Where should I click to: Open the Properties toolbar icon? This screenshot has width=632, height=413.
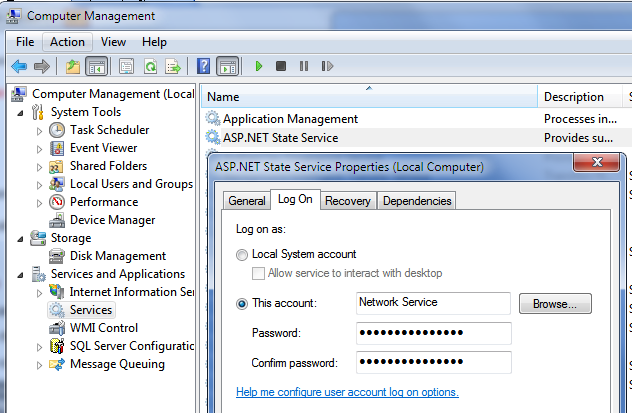pos(127,66)
